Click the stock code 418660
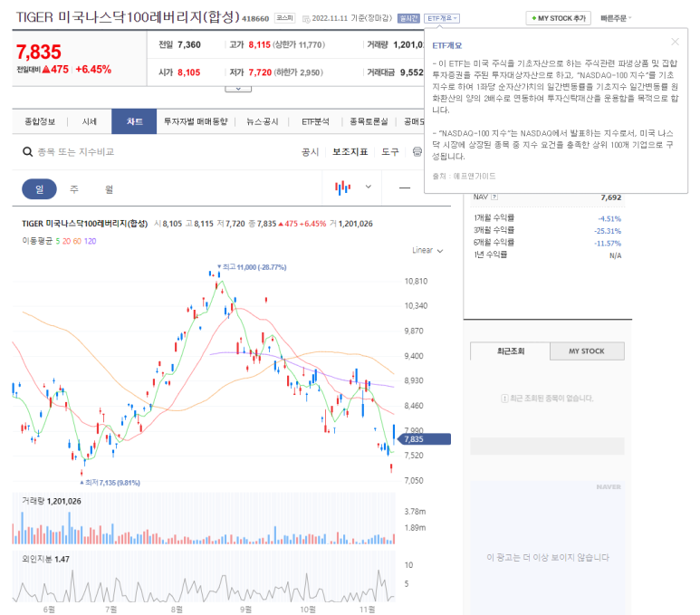 coord(254,19)
